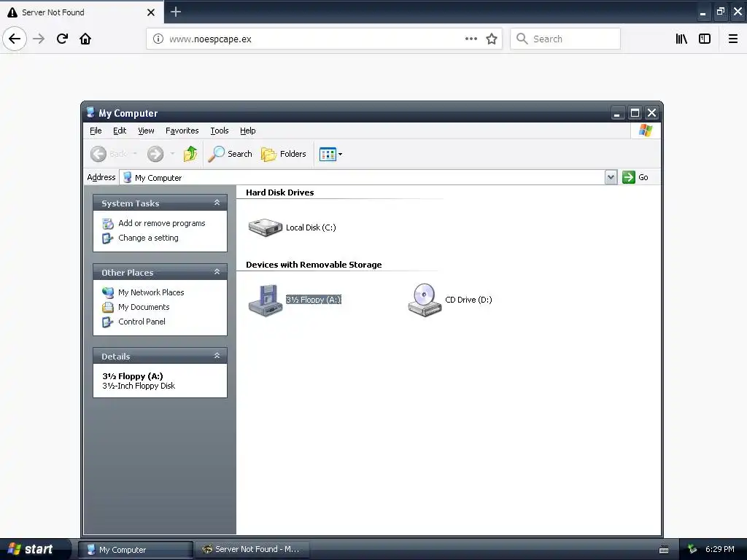The height and width of the screenshot is (560, 747).
Task: Collapse the System Tasks panel
Action: pos(217,203)
